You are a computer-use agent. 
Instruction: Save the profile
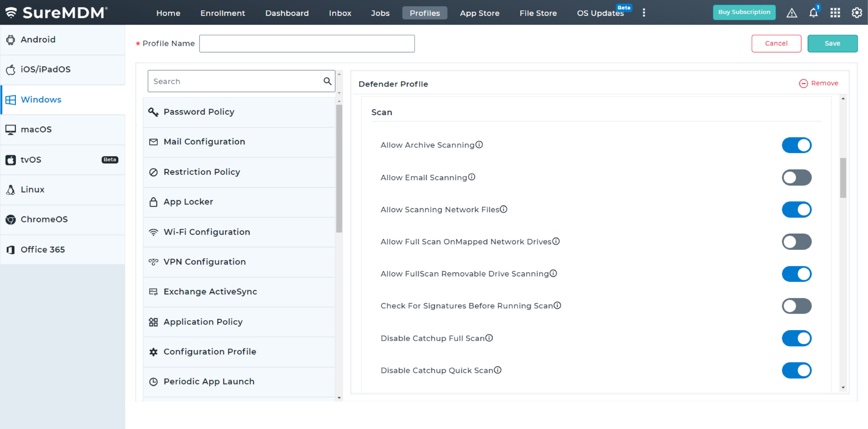click(x=832, y=43)
